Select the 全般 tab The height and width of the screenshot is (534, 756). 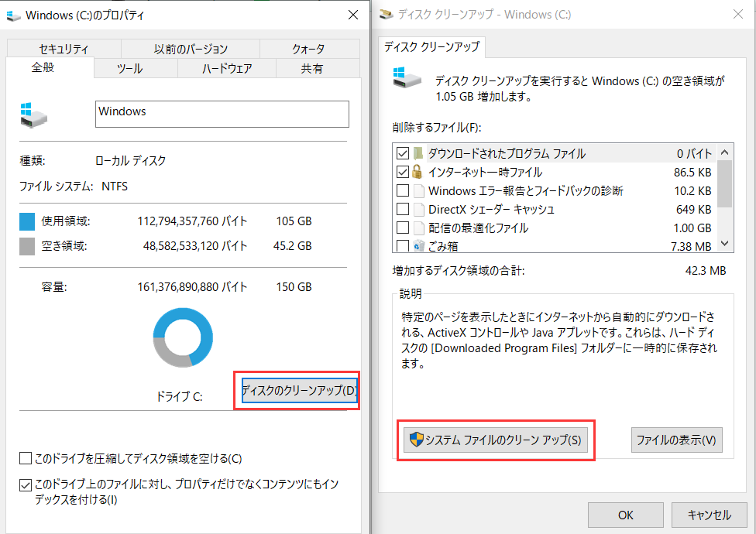50,67
